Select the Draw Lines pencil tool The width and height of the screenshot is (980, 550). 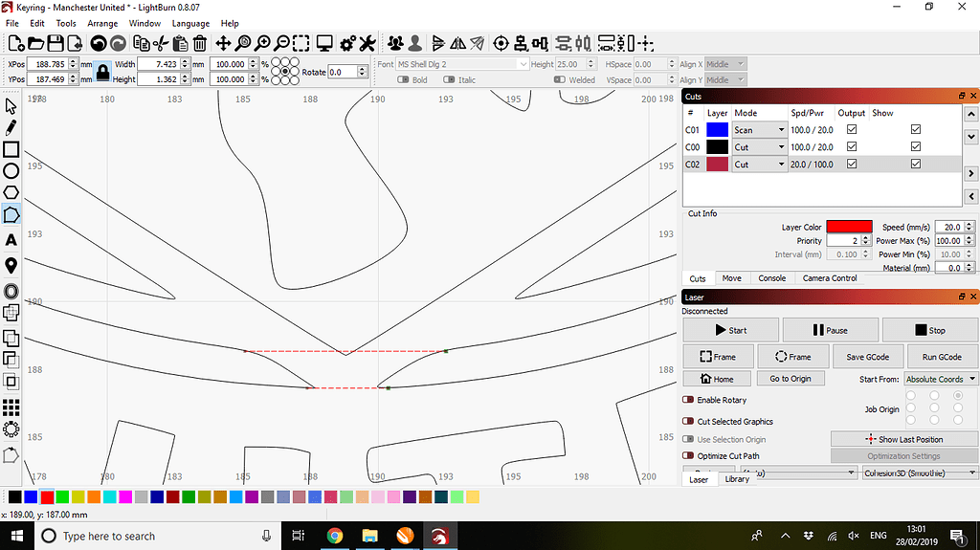coord(11,127)
